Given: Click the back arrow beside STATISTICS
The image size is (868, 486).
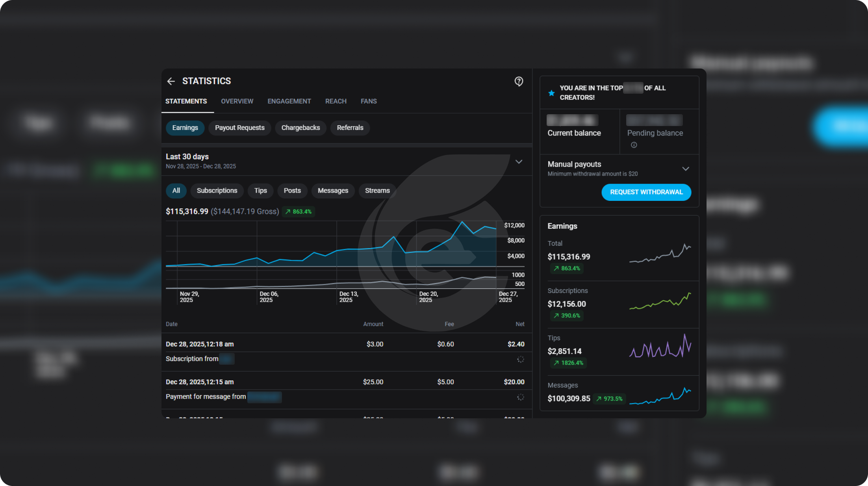Looking at the screenshot, I should click(x=171, y=81).
